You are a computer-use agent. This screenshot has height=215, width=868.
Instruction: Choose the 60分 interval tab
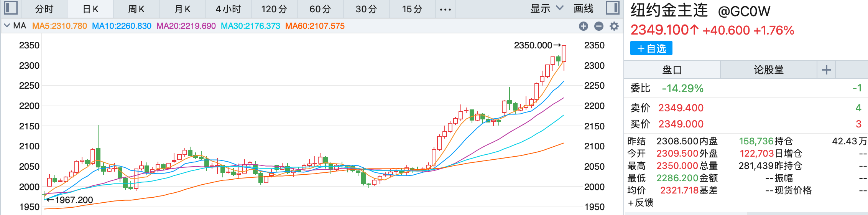pos(320,9)
